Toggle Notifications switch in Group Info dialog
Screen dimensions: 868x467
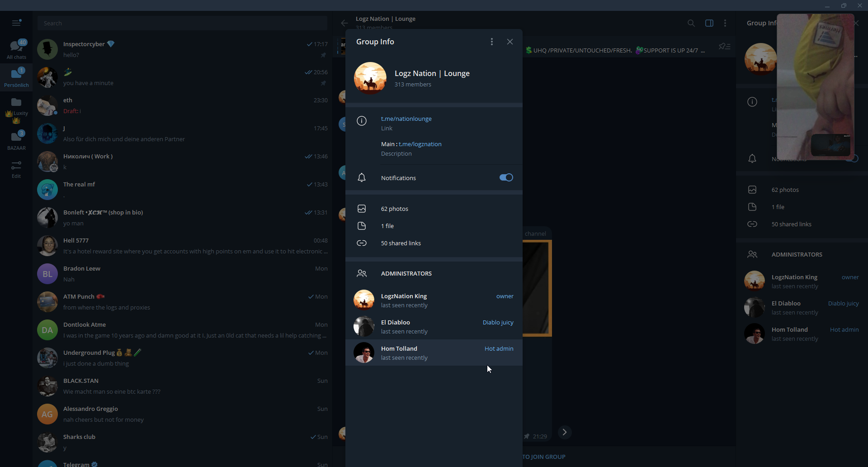click(506, 178)
